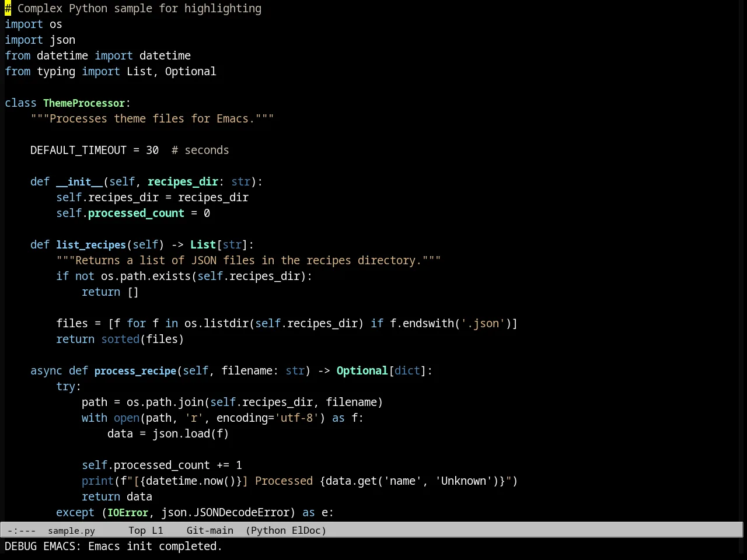The image size is (747, 560).
Task: Click the 'Unknown' string literal
Action: [463, 481]
